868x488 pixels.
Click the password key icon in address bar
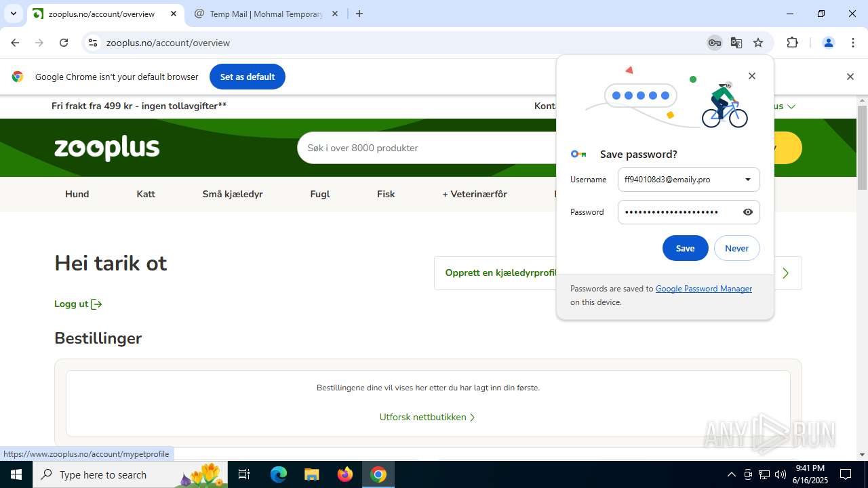[x=714, y=43]
